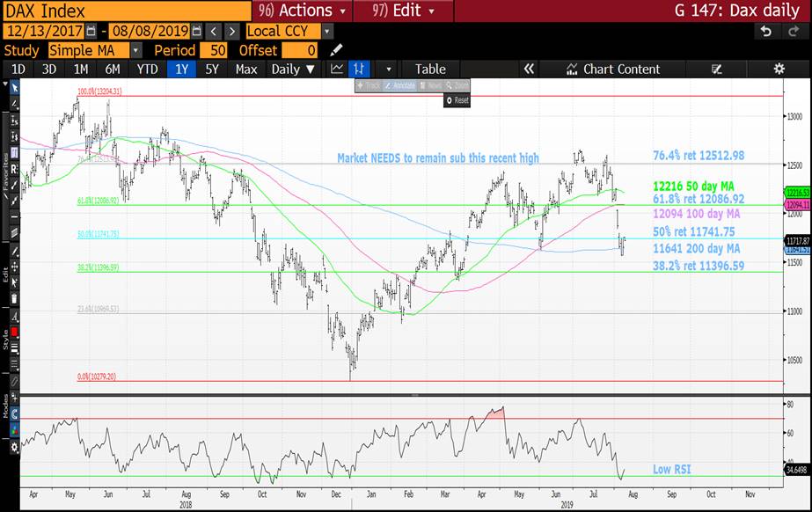812x512 pixels.
Task: Switch to line chart type icon
Action: coord(337,69)
